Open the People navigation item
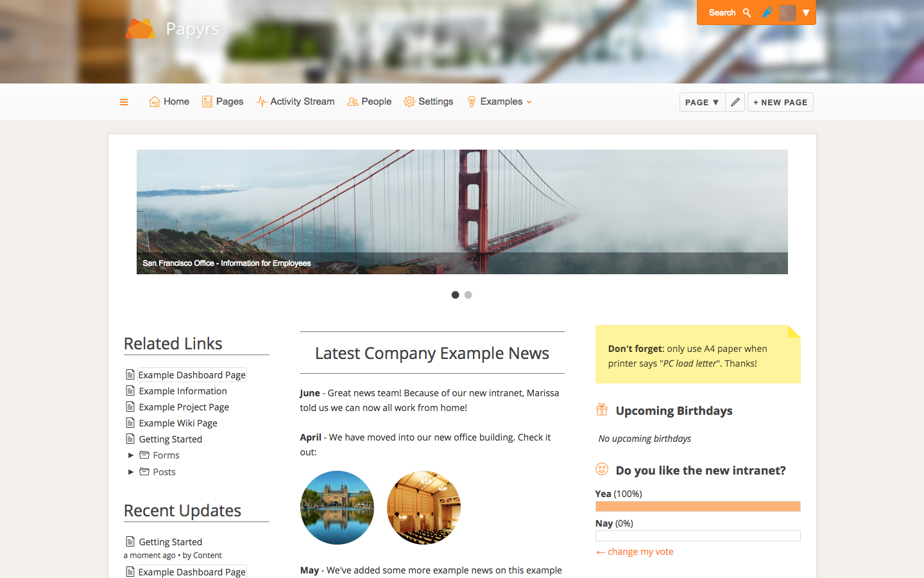This screenshot has width=924, height=578. [370, 101]
